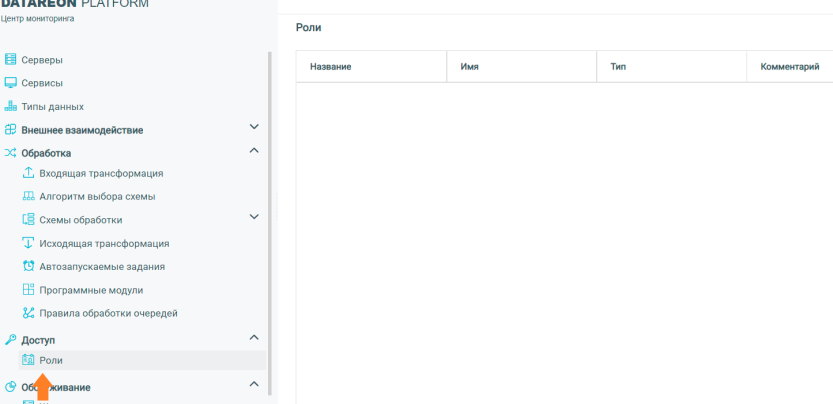The image size is (833, 404).
Task: Expand the Схемы обработки submenu chevron
Action: pyautogui.click(x=254, y=217)
